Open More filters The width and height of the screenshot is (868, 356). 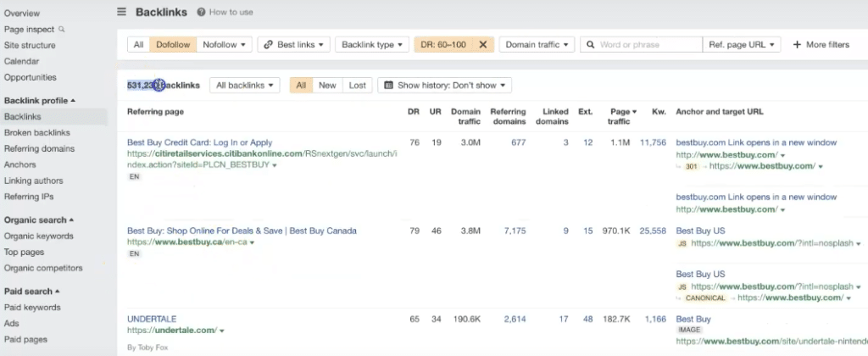[x=821, y=45]
